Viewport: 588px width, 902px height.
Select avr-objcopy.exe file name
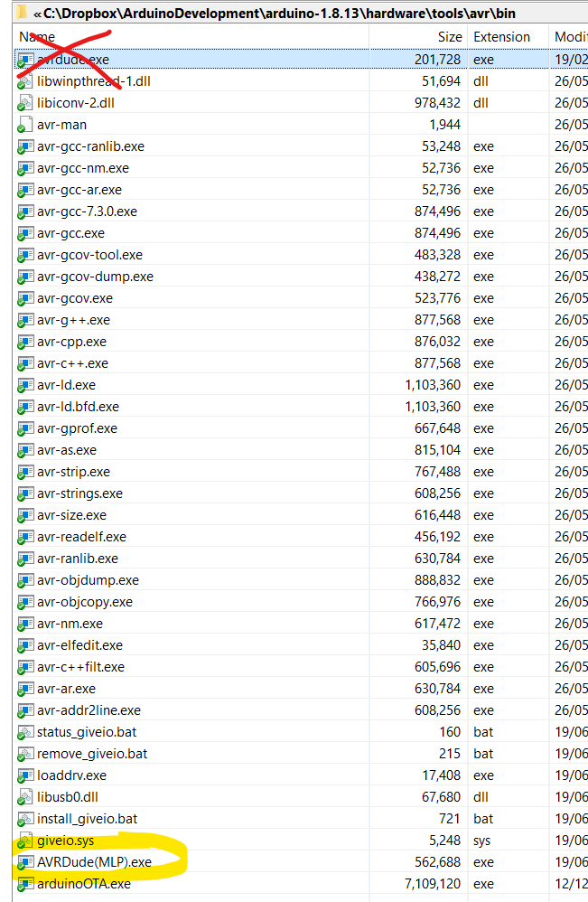[85, 602]
